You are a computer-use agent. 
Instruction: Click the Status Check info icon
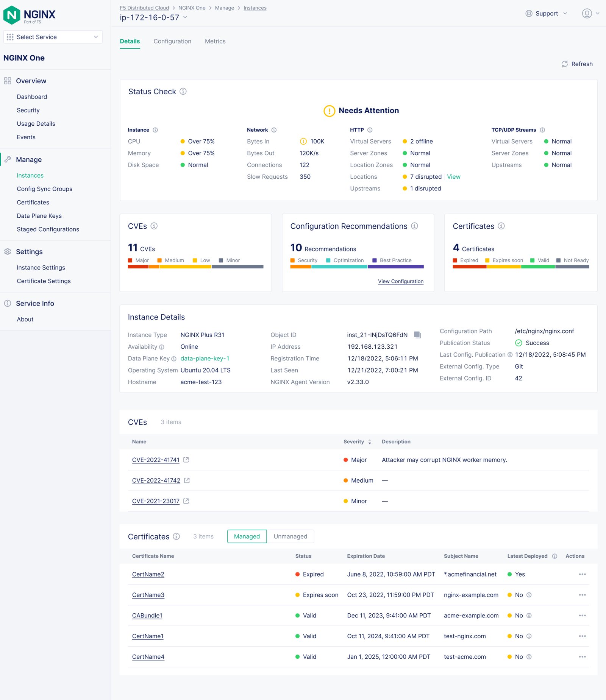click(x=183, y=91)
